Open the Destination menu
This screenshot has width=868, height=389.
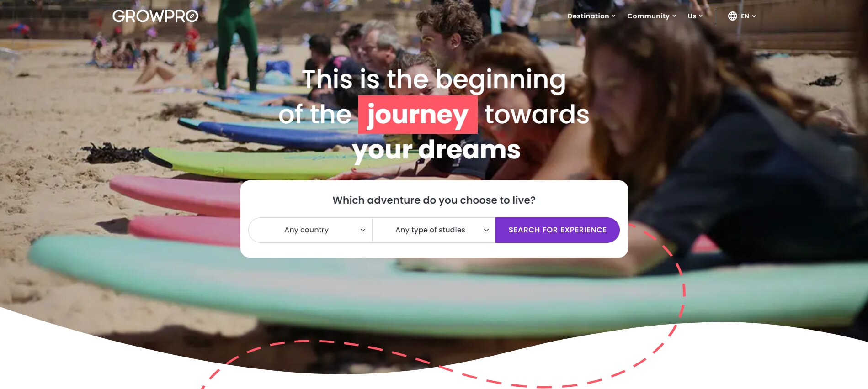coord(591,16)
